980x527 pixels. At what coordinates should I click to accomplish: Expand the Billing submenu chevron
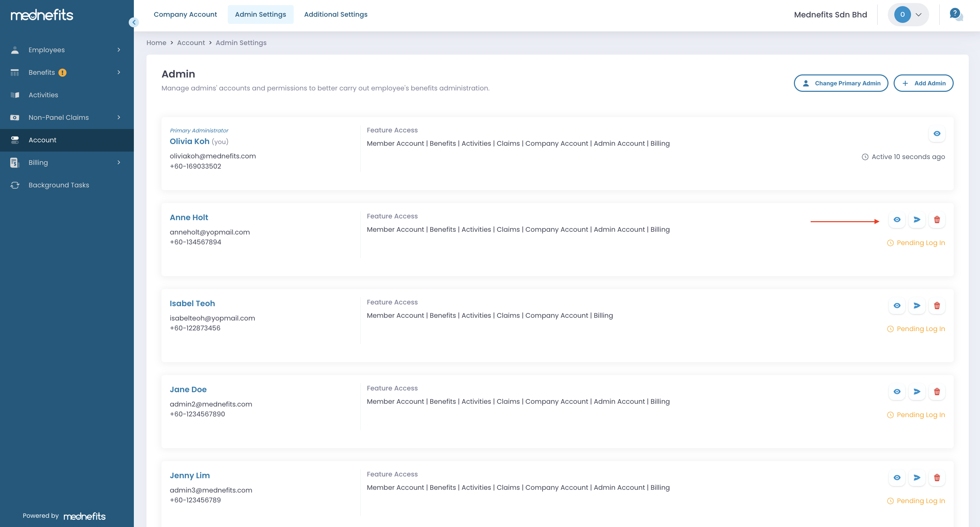tap(119, 162)
